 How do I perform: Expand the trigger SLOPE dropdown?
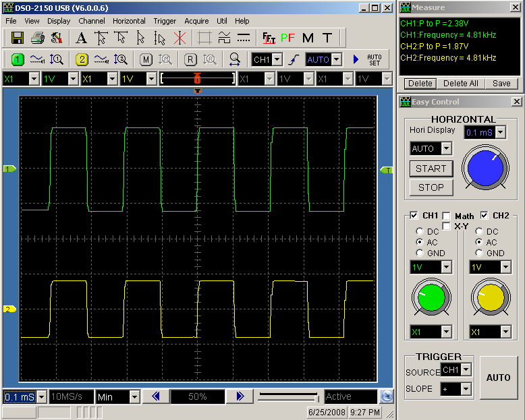(x=466, y=389)
